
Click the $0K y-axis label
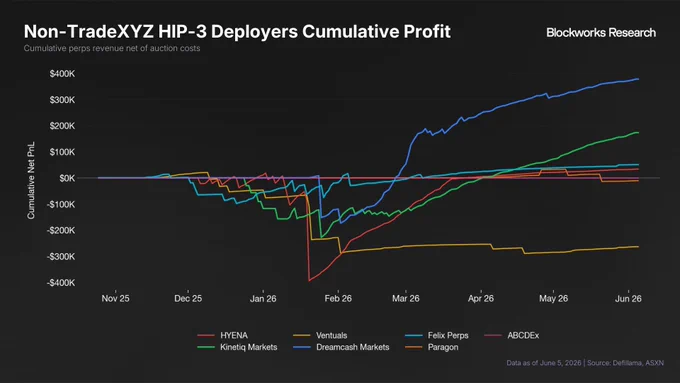pyautogui.click(x=67, y=178)
